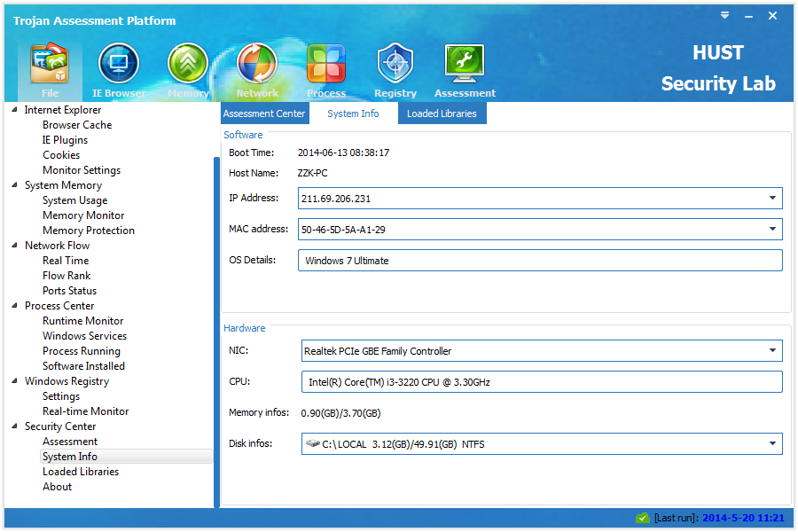
Task: Open the IE Browser module icon
Action: point(119,64)
